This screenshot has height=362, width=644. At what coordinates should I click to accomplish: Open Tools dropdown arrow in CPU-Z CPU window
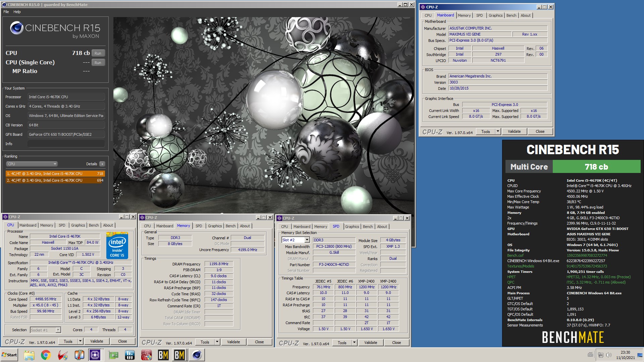coord(80,341)
